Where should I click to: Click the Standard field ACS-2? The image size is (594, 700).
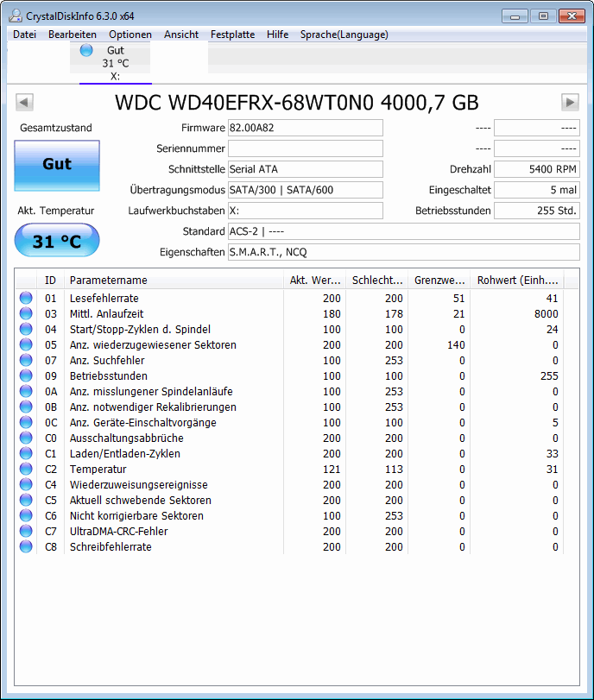click(404, 231)
